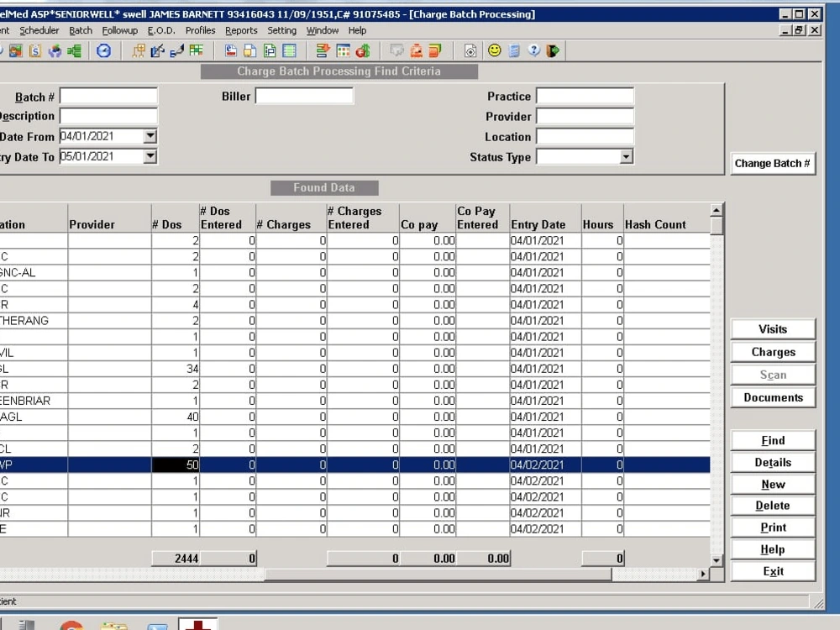
Task: Select the row with # Dos 40
Action: 354,417
